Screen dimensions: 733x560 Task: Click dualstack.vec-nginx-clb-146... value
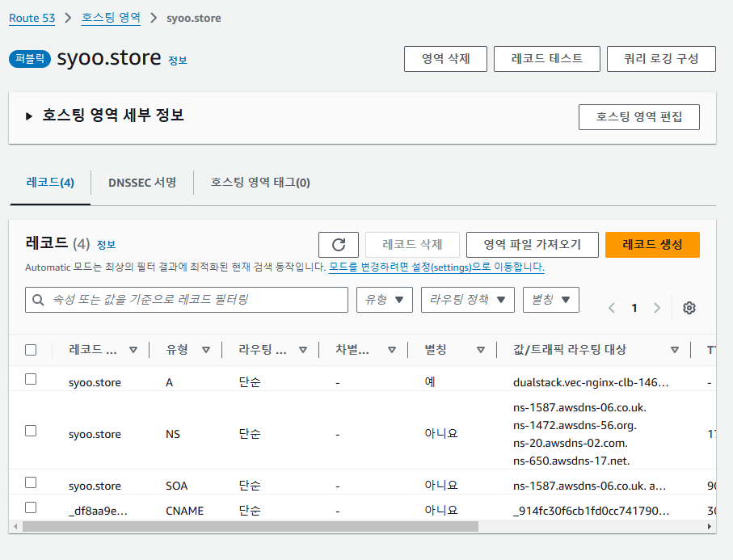pos(591,382)
